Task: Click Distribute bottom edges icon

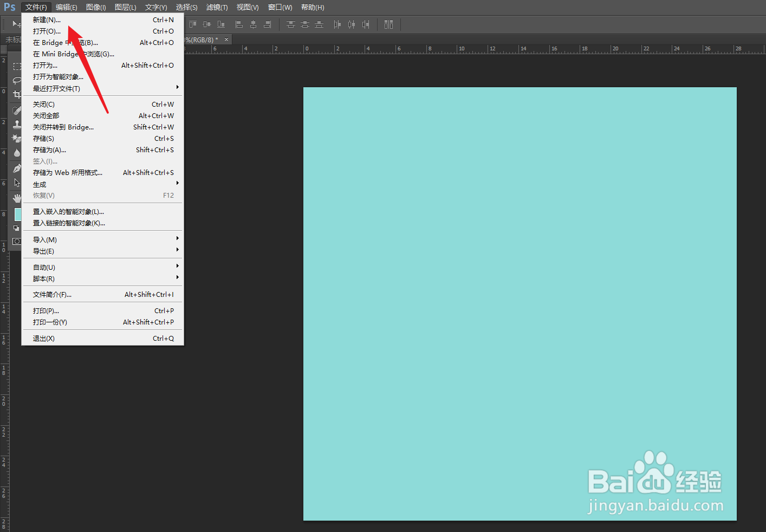Action: (319, 24)
